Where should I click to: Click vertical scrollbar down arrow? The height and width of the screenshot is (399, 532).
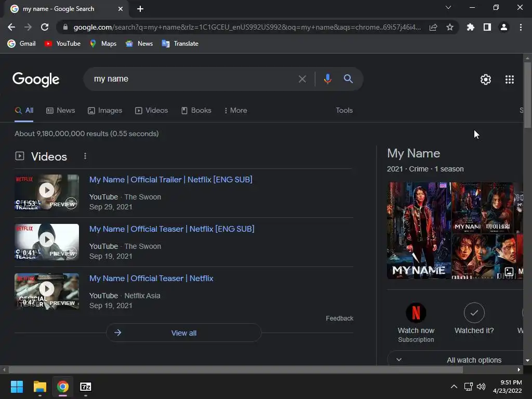tap(527, 361)
